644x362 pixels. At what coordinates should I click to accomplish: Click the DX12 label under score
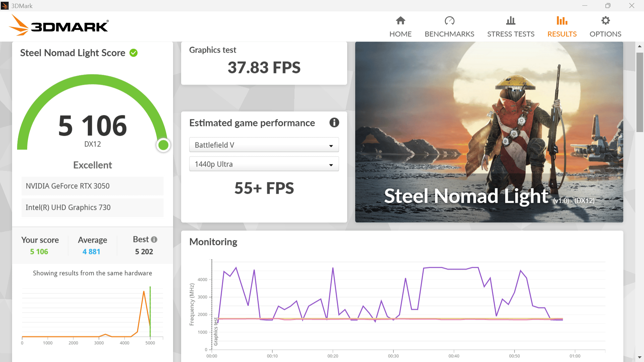point(93,144)
